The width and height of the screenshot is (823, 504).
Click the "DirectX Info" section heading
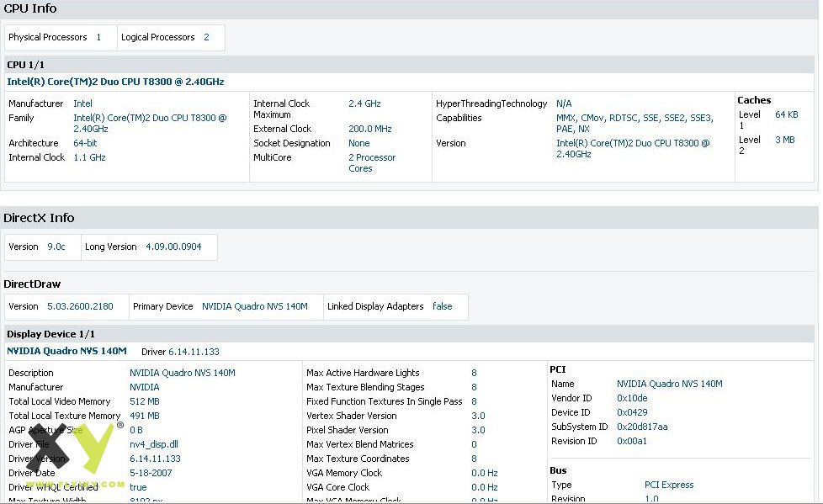[x=39, y=218]
